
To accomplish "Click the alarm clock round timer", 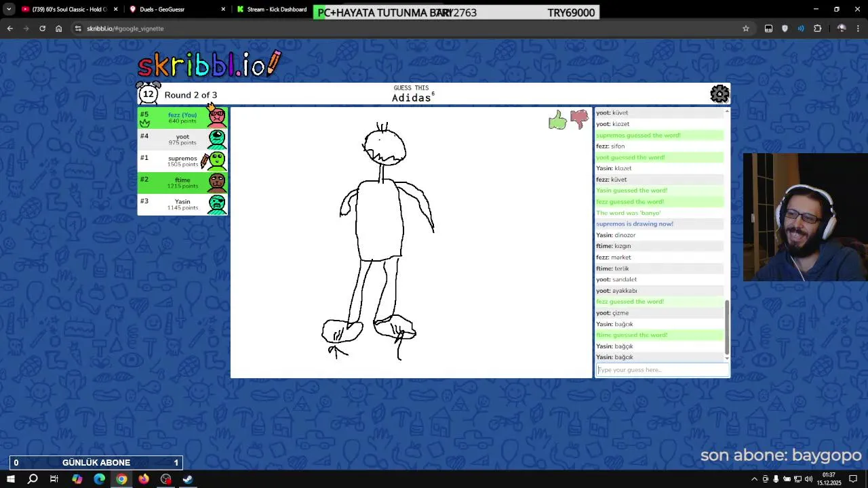I will [x=148, y=94].
